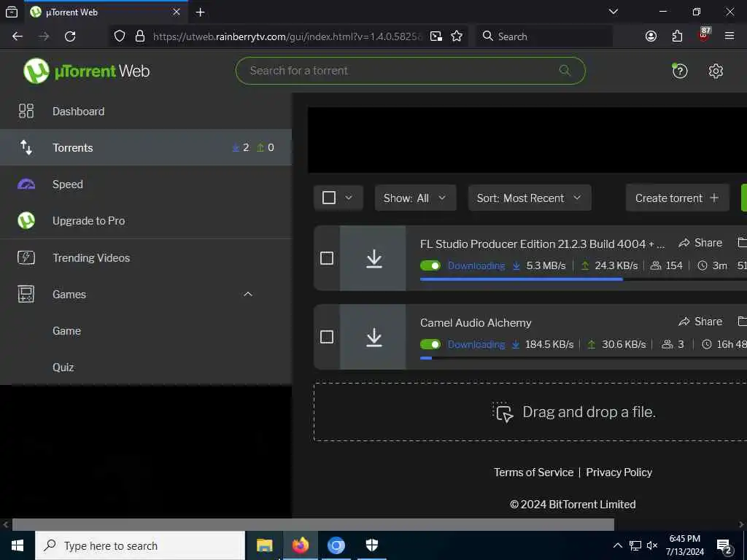Open the Terms of Service link
This screenshot has width=747, height=560.
coord(533,472)
